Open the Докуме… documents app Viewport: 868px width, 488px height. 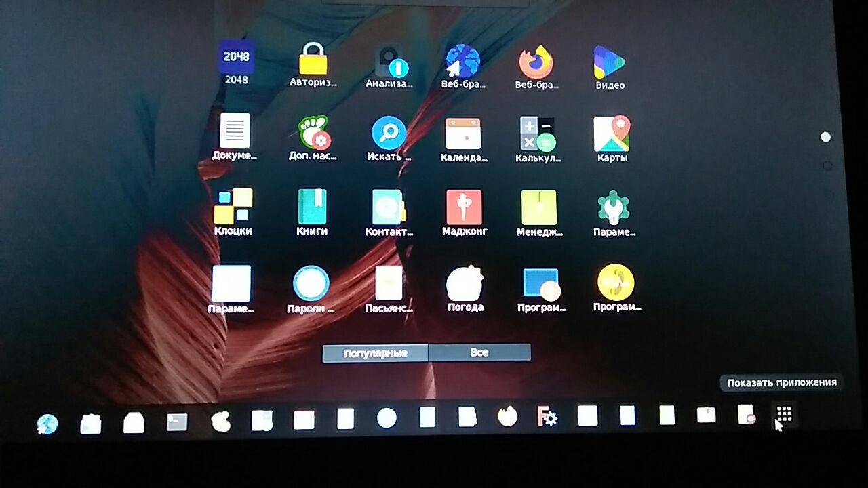(x=235, y=137)
